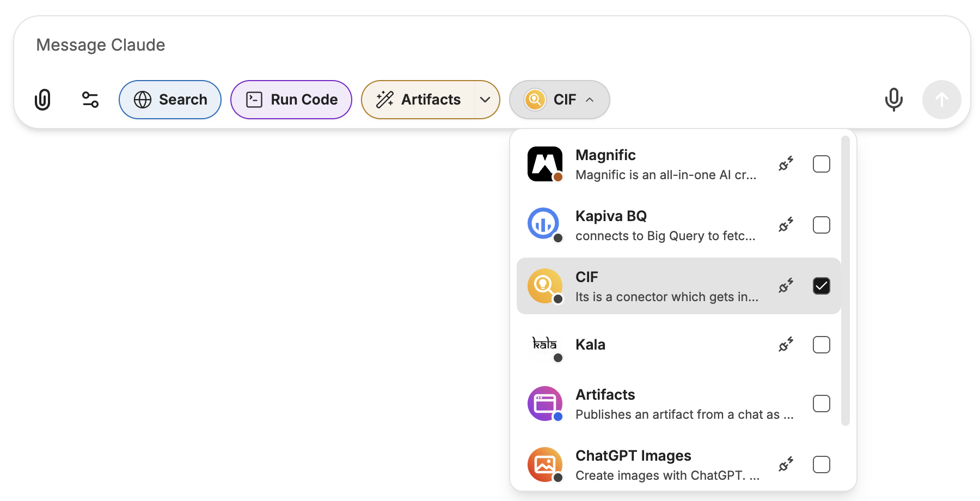Click the plug icon in Kapiva BQ row
Screen dimensions: 980x501
pyautogui.click(x=786, y=225)
